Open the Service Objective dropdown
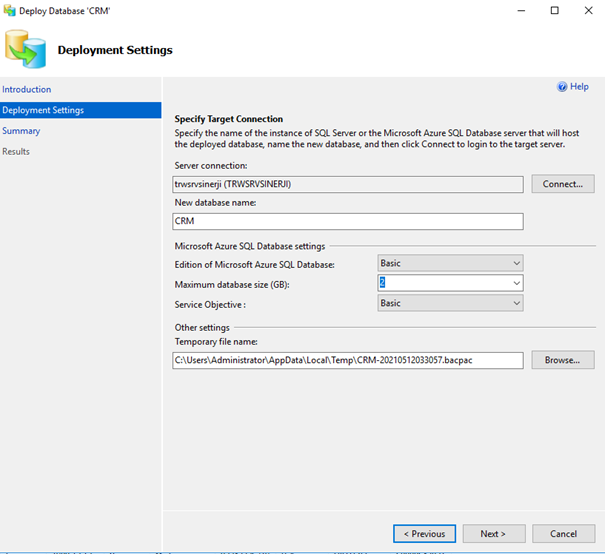Viewport: 605px width, 554px height. click(x=450, y=303)
